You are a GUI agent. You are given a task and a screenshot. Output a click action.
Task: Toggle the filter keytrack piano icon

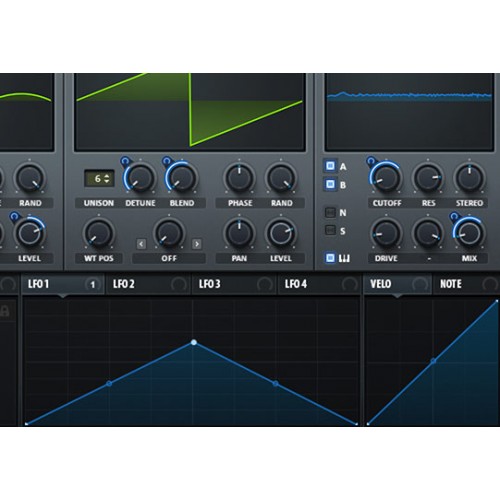point(330,258)
